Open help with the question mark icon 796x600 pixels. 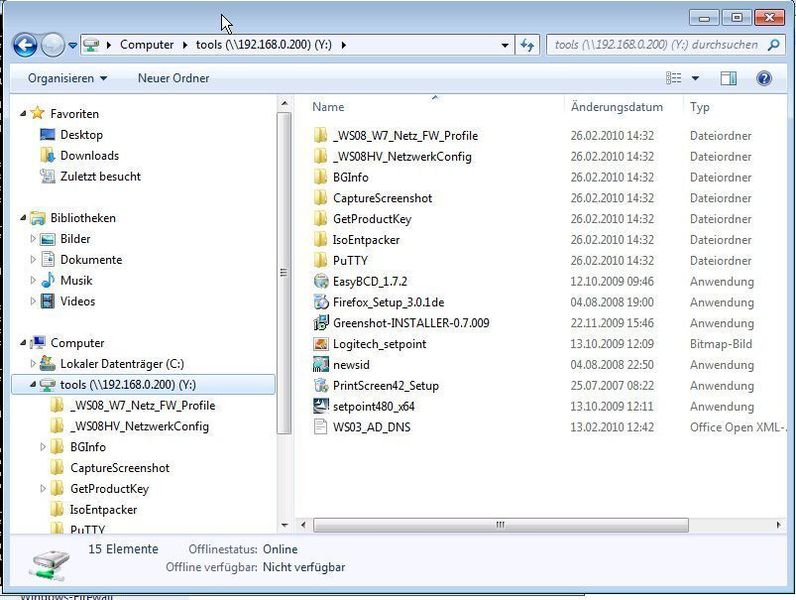pyautogui.click(x=764, y=78)
